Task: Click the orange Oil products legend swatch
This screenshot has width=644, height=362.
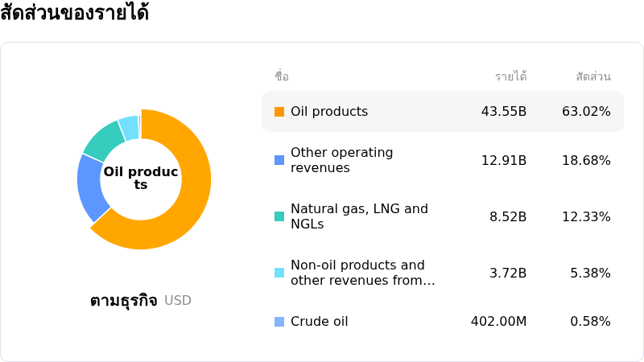Action: (279, 112)
